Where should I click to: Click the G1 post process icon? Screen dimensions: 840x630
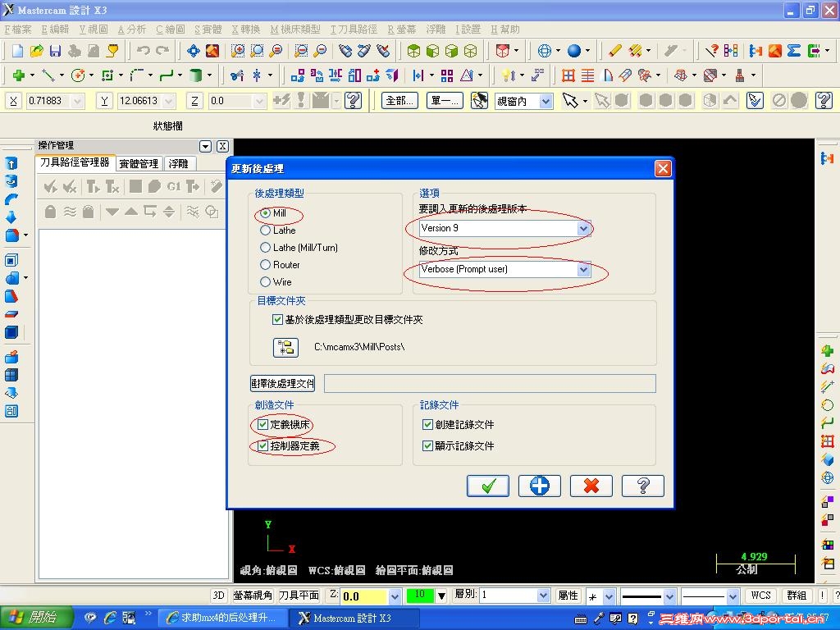point(174,186)
